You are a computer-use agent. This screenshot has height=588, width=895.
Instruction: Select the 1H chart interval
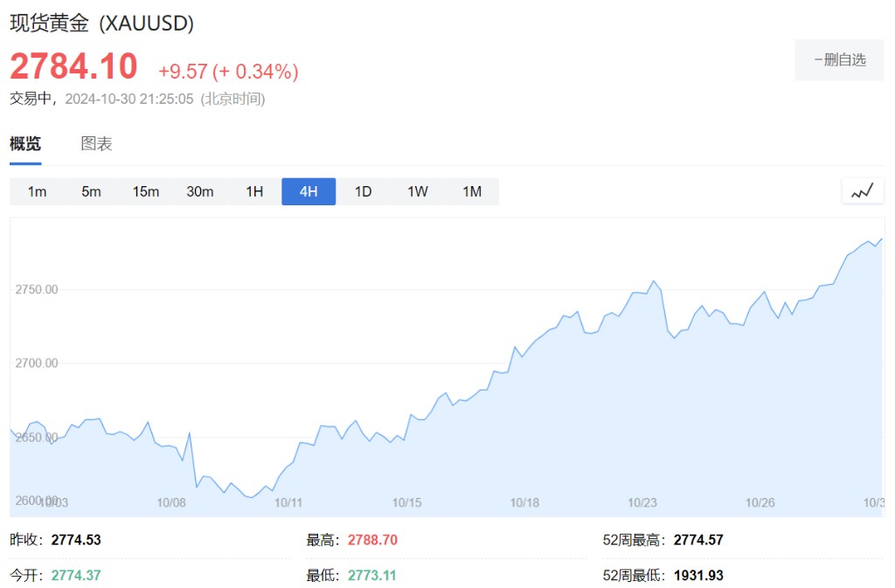[254, 191]
